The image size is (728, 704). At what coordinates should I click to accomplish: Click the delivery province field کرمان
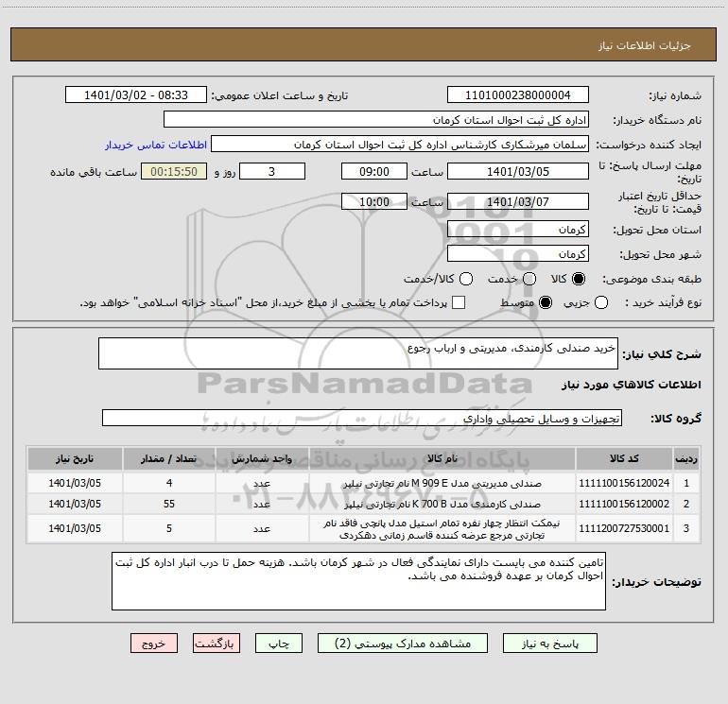(518, 229)
